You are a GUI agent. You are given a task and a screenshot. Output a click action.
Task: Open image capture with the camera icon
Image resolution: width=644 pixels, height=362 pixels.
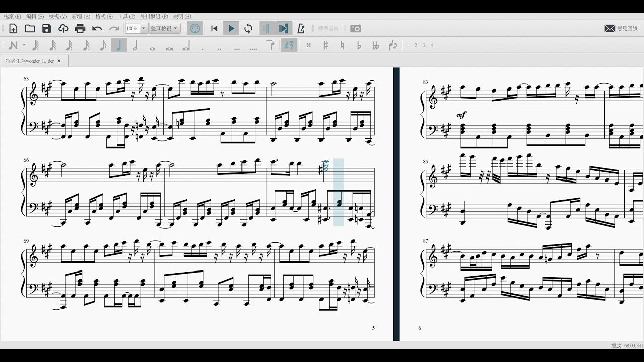(356, 29)
